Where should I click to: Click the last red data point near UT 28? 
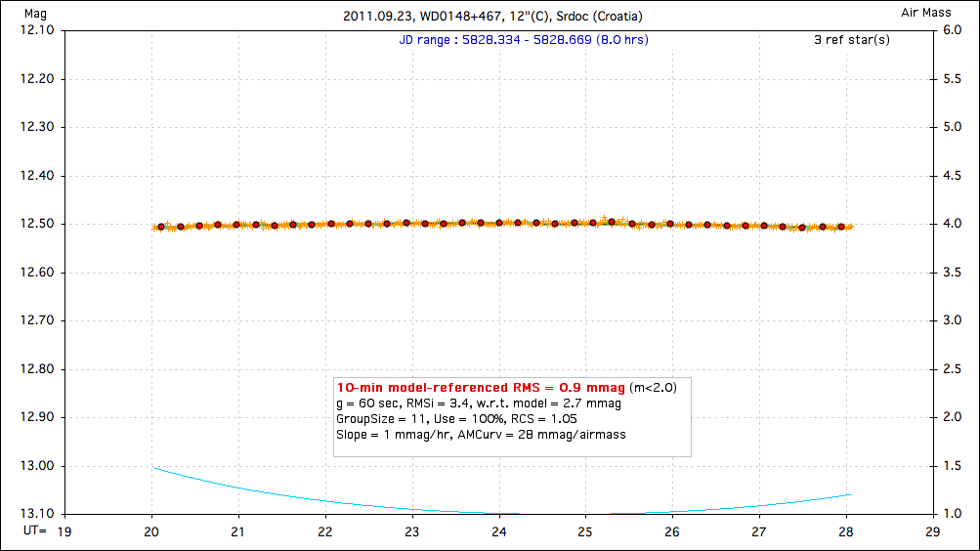841,227
